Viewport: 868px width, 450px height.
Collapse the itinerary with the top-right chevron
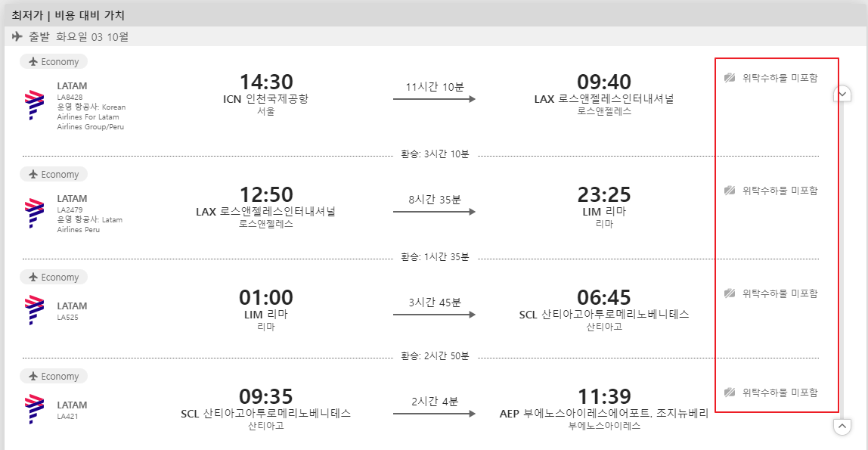pyautogui.click(x=842, y=93)
